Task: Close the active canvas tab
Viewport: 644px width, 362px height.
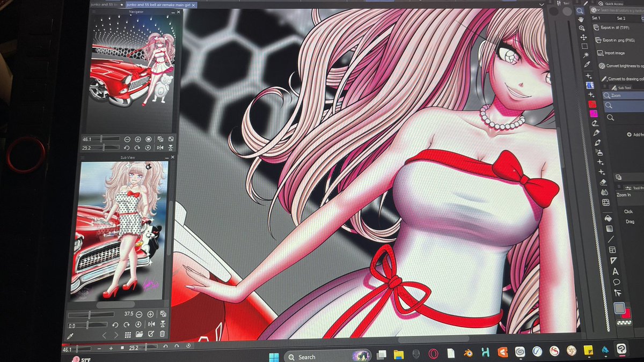Action: 193,5
